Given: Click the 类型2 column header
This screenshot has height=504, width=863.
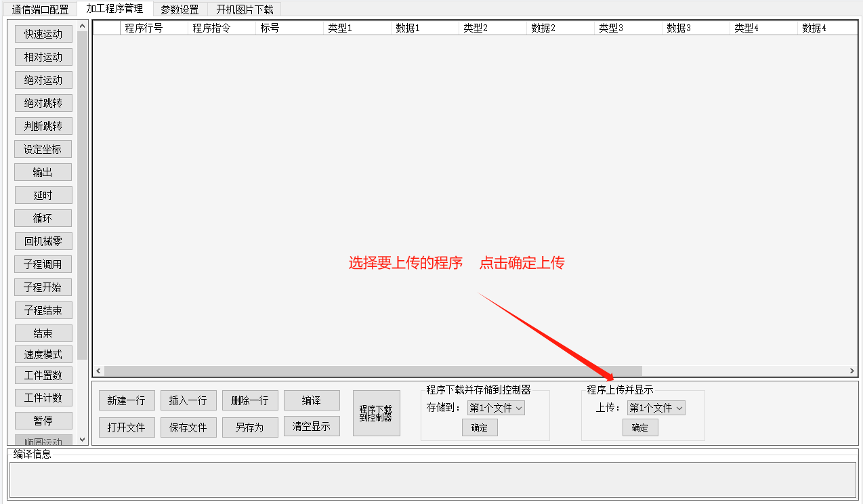Looking at the screenshot, I should tap(492, 28).
